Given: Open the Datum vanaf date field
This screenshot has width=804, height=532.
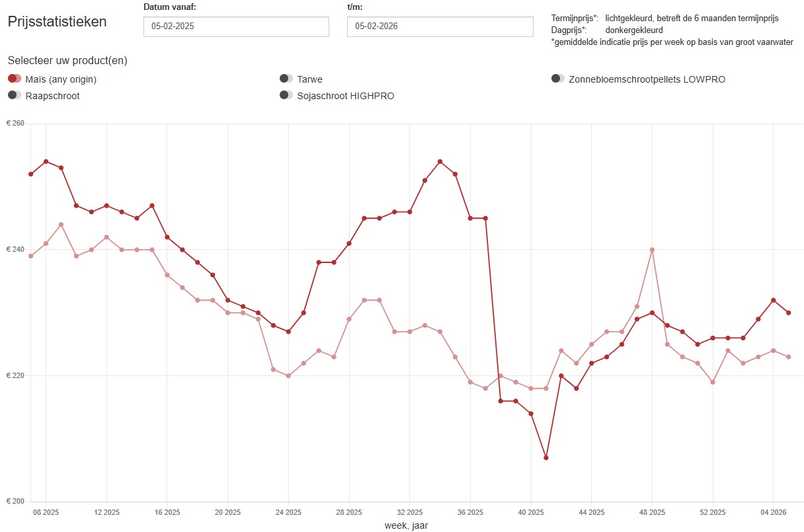Looking at the screenshot, I should tap(236, 26).
